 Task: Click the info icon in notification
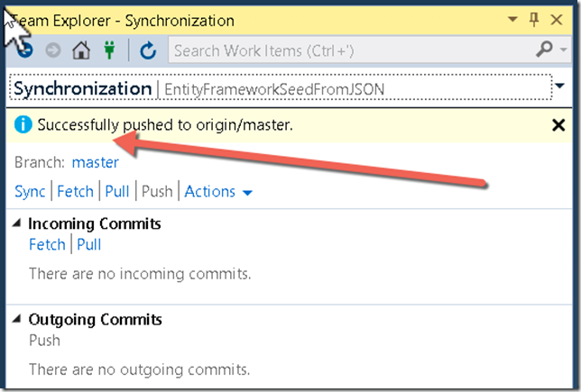coord(23,124)
